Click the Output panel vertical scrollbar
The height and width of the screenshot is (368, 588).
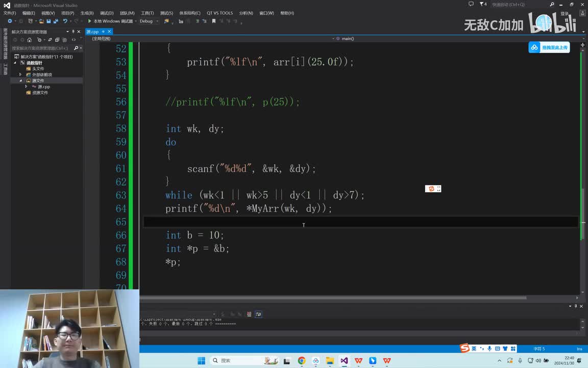(582, 325)
